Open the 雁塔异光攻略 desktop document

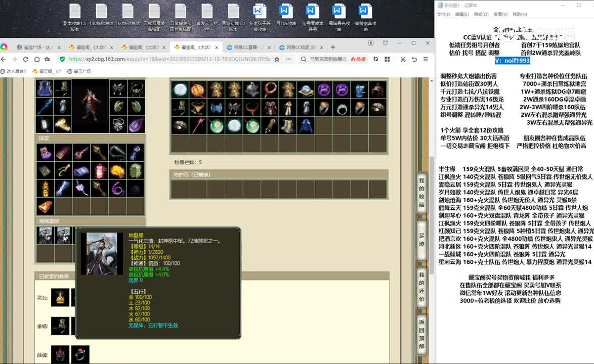(x=338, y=17)
